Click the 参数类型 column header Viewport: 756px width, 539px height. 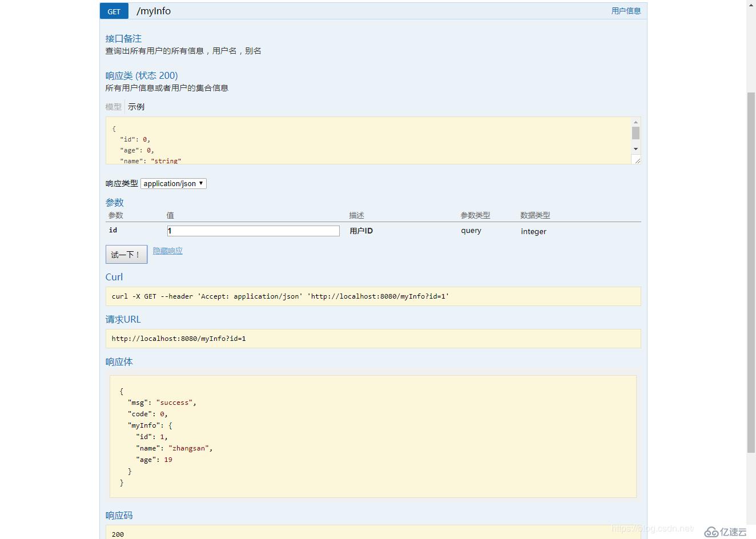pyautogui.click(x=476, y=215)
